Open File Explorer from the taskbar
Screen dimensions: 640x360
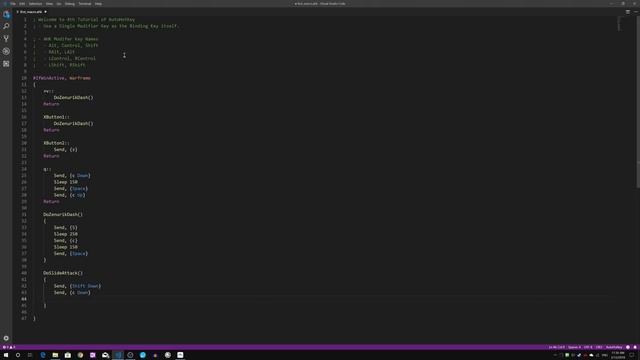tap(55, 355)
